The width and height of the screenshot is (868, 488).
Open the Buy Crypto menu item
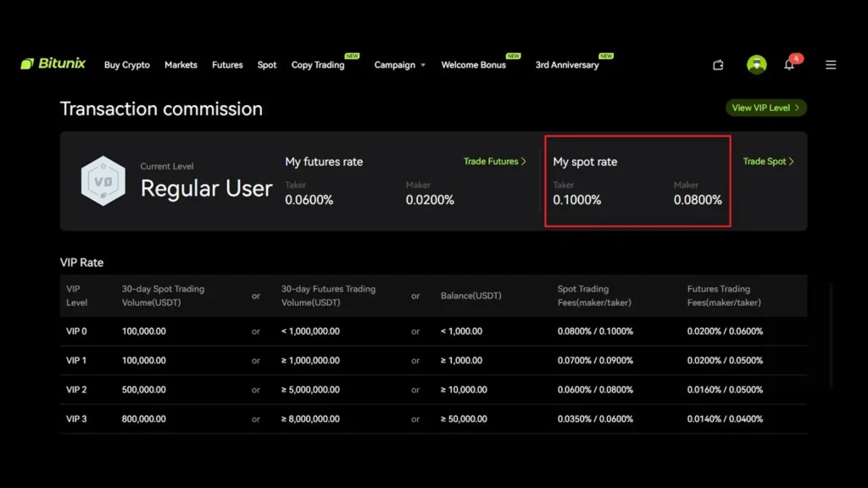point(126,65)
